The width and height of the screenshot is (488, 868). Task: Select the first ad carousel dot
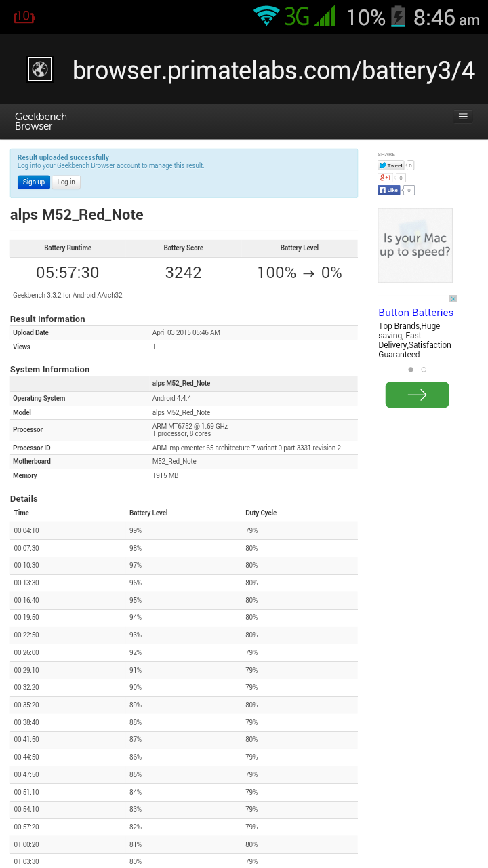click(x=411, y=370)
